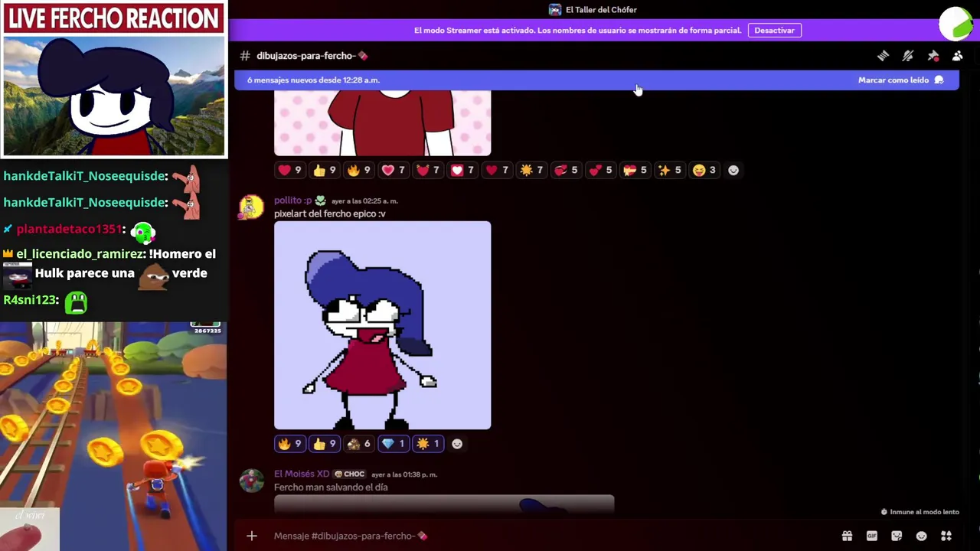Open El Moisés XD attached image
This screenshot has width=980, height=551.
coord(444,504)
